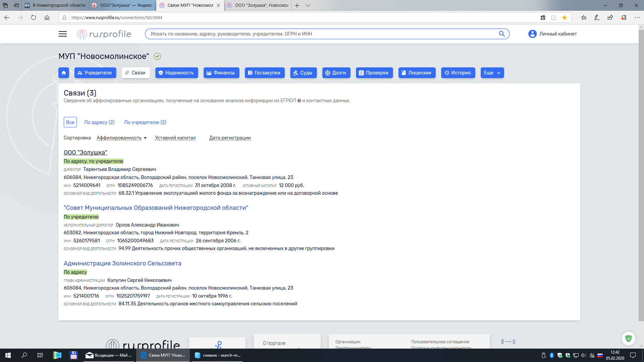Filter connections По учредителю (2)
The image size is (644, 362).
click(x=145, y=122)
